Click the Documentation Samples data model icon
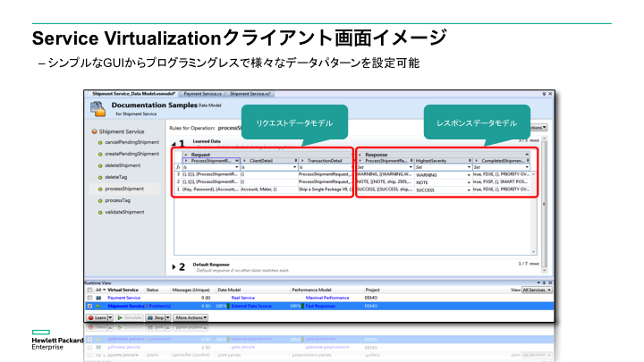This screenshot has width=644, height=362. 97,109
